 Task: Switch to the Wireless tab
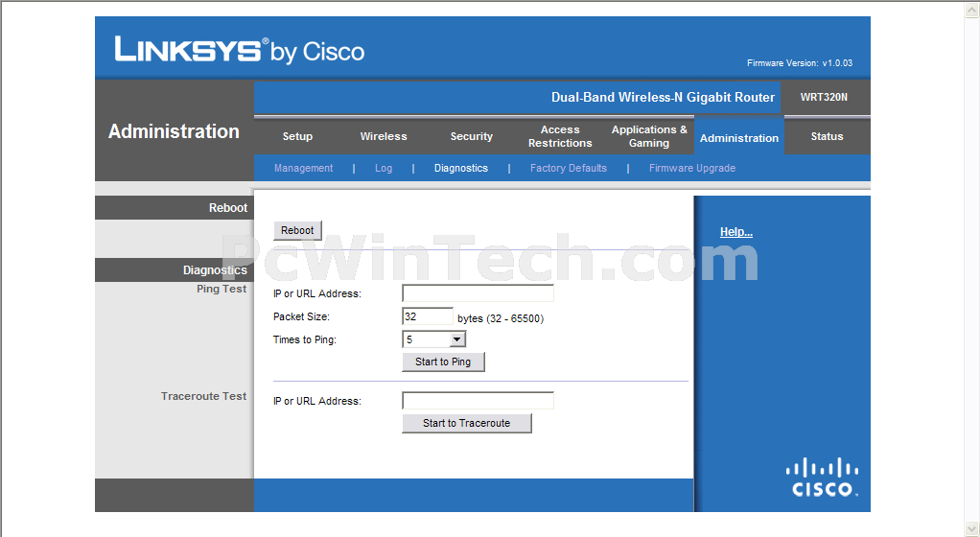pos(384,136)
